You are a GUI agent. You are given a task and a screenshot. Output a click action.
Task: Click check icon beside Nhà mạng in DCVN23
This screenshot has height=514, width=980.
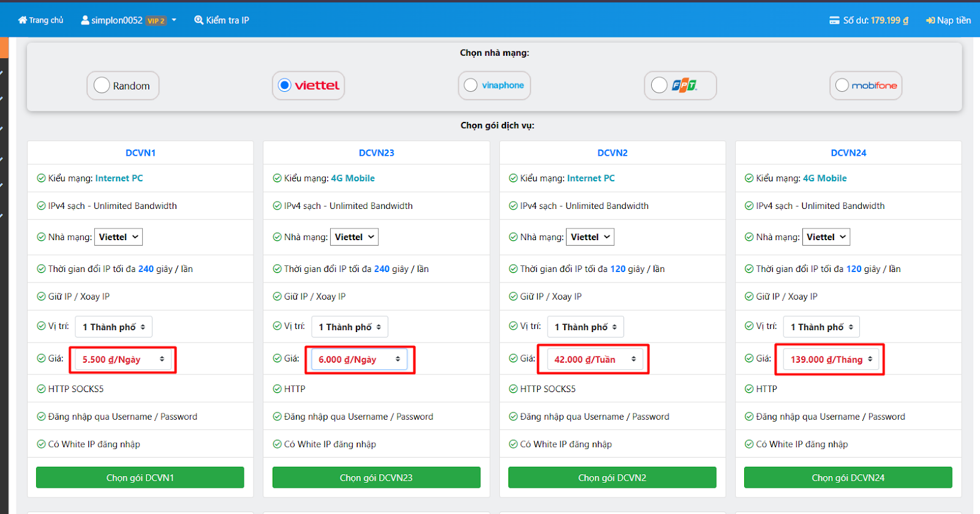277,237
